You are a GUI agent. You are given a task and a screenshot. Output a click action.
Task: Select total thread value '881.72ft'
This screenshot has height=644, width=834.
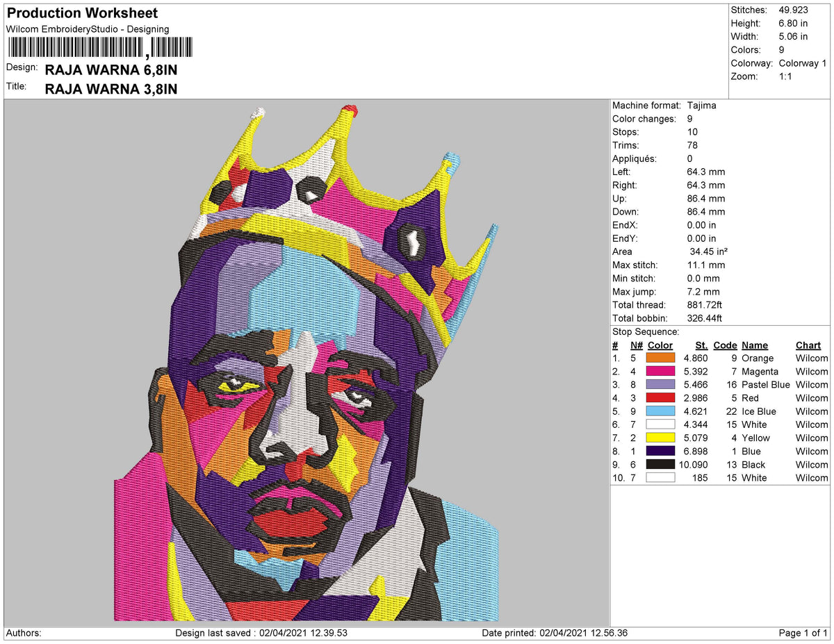(x=704, y=305)
